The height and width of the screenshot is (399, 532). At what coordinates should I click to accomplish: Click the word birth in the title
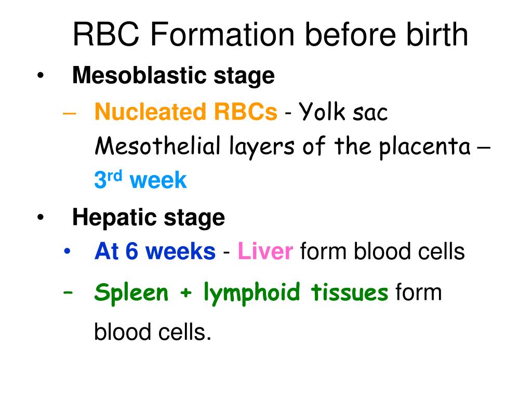pos(437,34)
